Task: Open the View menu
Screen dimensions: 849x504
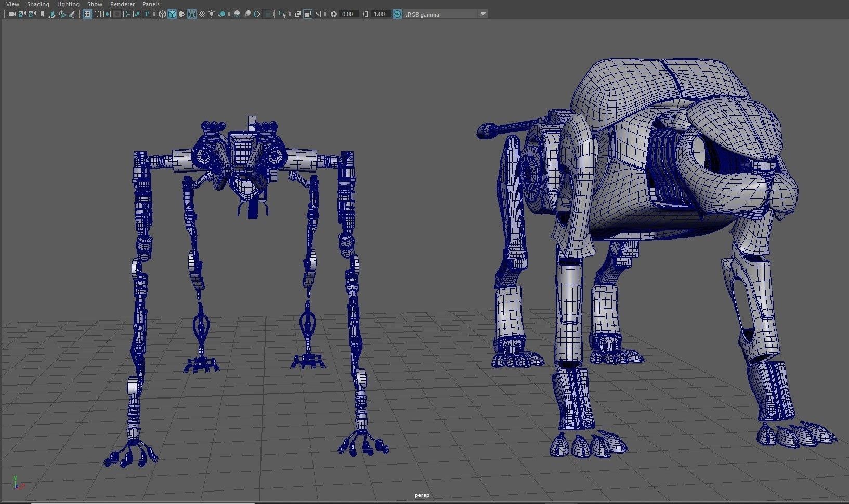Action: tap(12, 4)
